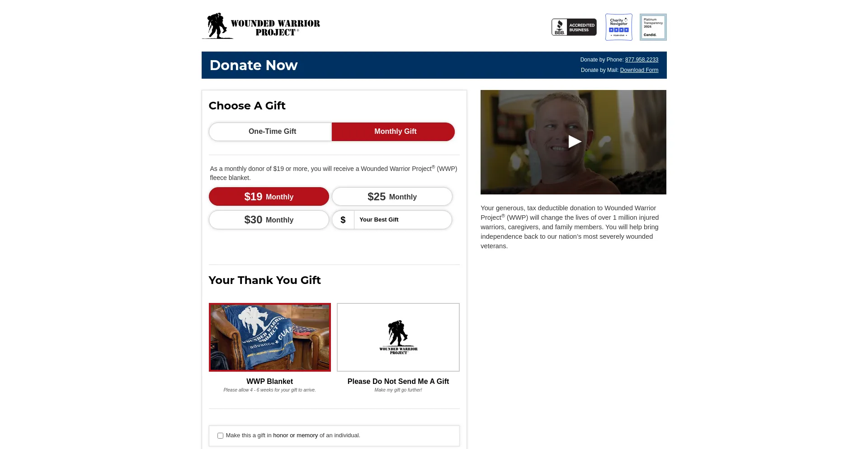Click the dollar sign beside Your Best Gift
This screenshot has width=868, height=449.
tap(343, 220)
